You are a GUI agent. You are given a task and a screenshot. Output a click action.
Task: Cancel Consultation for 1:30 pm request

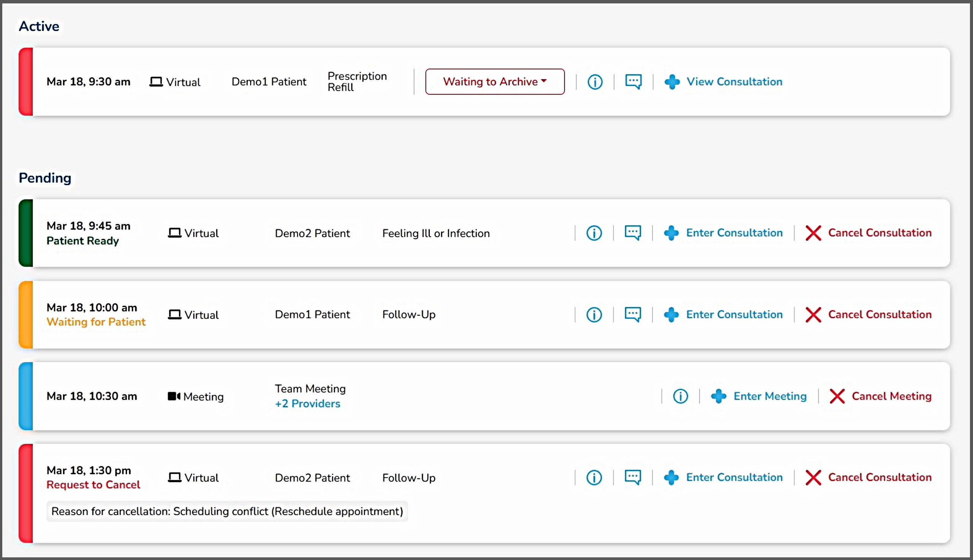coord(869,477)
